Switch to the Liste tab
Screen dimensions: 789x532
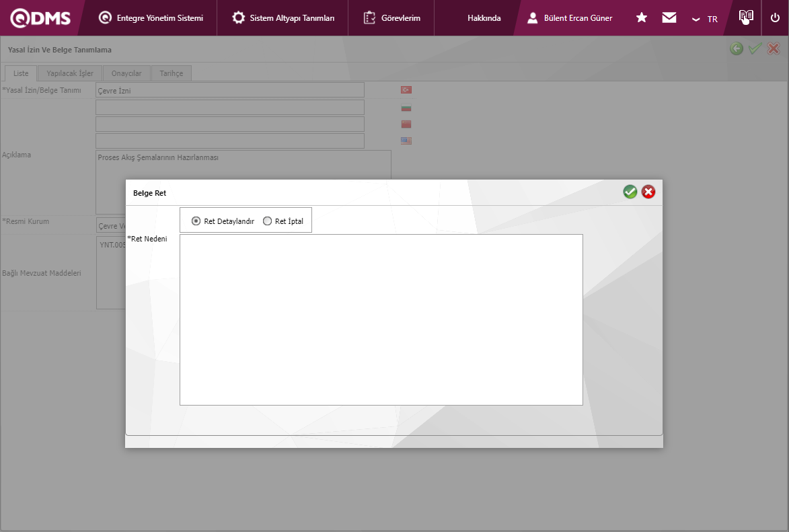(x=21, y=73)
